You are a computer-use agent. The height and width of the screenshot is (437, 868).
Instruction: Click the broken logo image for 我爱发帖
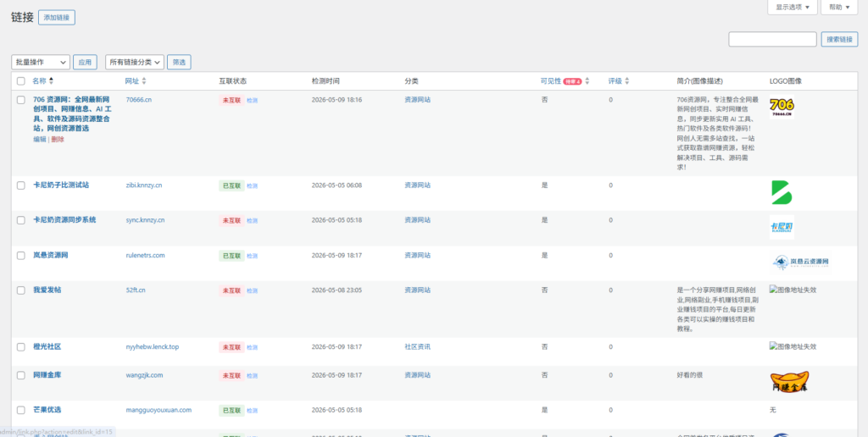click(793, 290)
